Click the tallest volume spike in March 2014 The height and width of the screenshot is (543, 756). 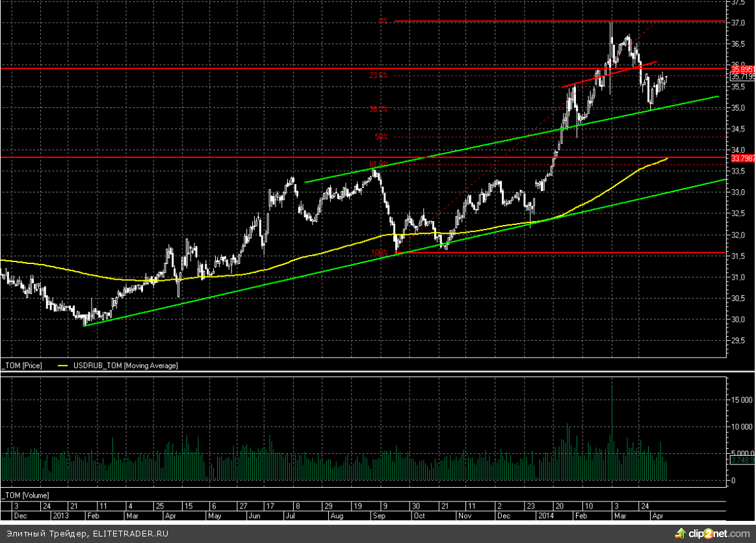coord(612,432)
